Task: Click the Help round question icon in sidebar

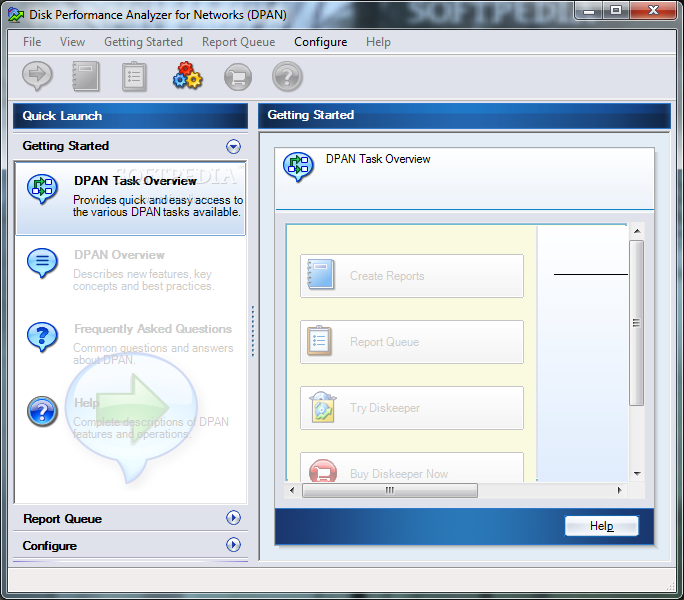Action: 42,411
